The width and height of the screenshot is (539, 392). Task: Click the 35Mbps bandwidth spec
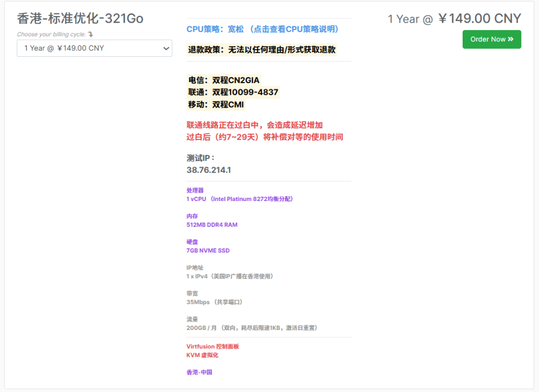214,302
